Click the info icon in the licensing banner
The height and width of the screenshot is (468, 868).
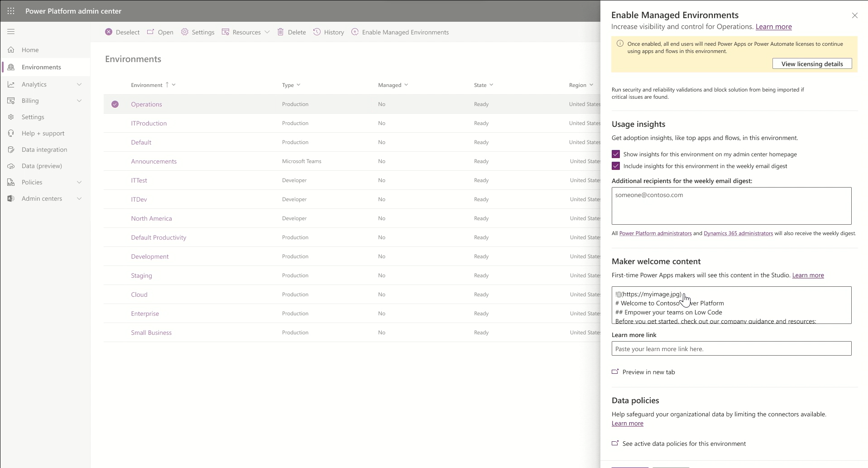click(x=620, y=43)
